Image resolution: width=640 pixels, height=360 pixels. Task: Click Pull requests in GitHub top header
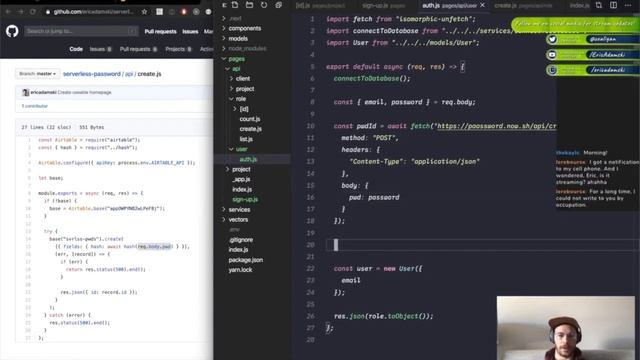[x=160, y=31]
